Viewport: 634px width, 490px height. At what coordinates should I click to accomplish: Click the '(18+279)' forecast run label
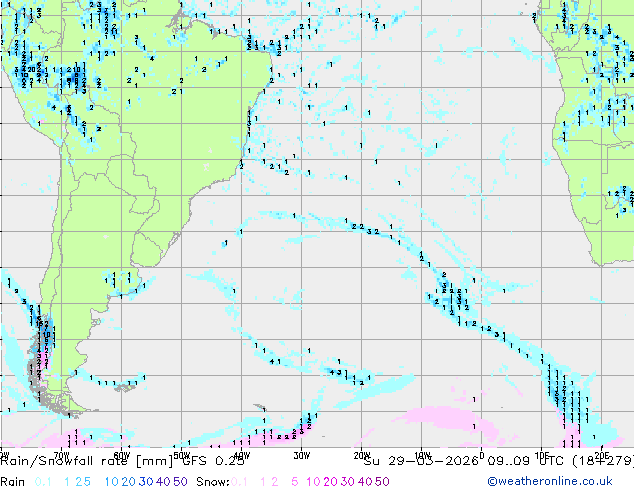pyautogui.click(x=603, y=461)
